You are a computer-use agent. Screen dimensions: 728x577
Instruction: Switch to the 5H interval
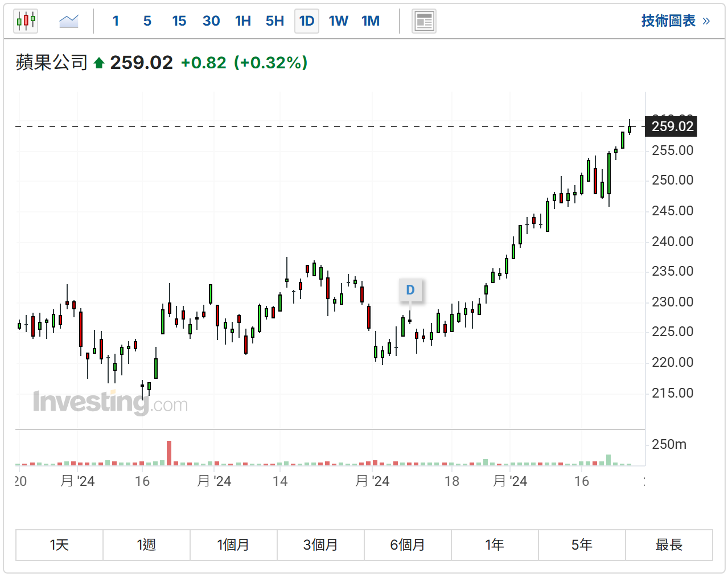274,21
